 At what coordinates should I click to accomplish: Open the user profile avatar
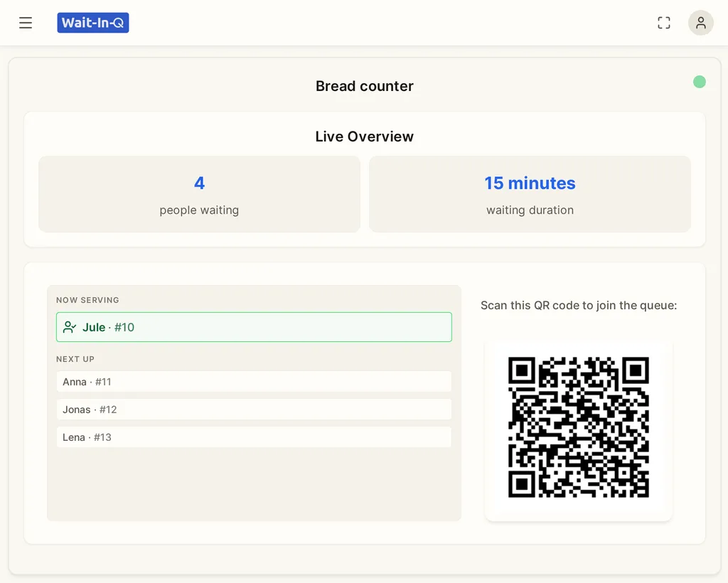[x=700, y=23]
